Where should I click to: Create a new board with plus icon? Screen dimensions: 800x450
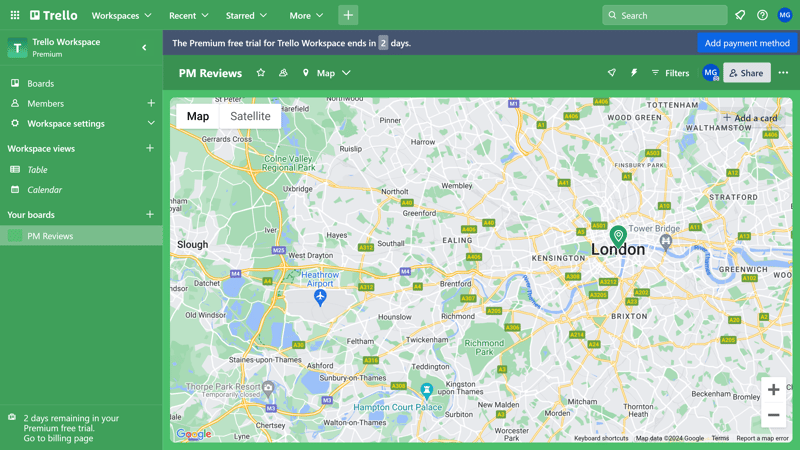pyautogui.click(x=150, y=214)
